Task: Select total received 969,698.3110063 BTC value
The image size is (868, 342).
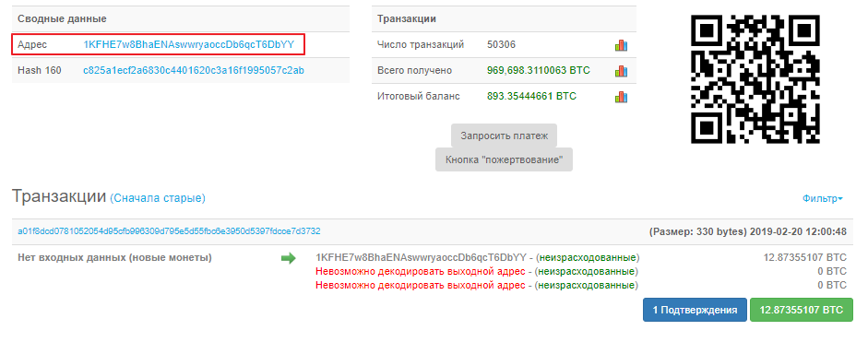Action: point(539,70)
